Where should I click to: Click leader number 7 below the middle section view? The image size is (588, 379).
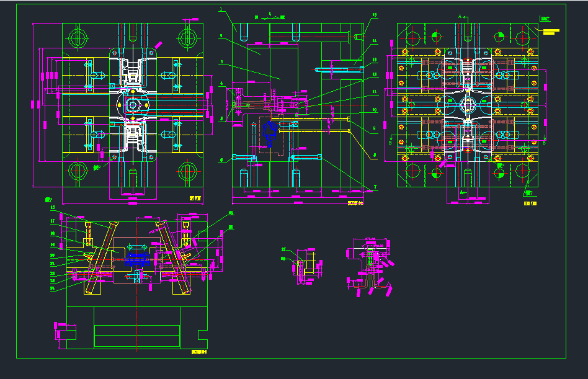click(376, 186)
